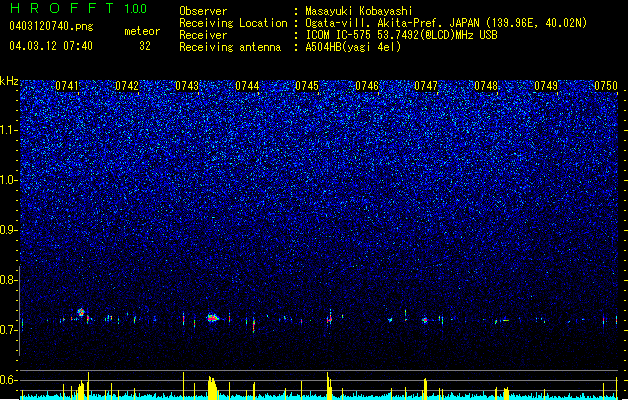Select observer name Masayuki Kobayashi
The height and width of the screenshot is (400, 629).
359,11
